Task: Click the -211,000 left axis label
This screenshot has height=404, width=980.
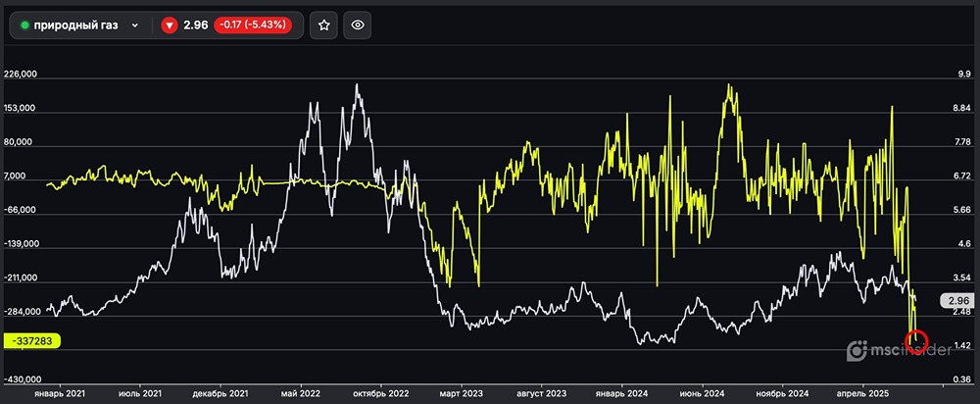Action: click(x=20, y=278)
